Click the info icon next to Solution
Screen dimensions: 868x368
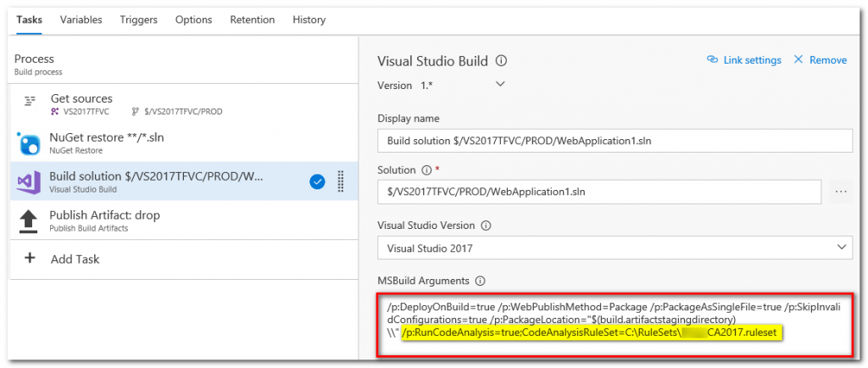tap(425, 170)
